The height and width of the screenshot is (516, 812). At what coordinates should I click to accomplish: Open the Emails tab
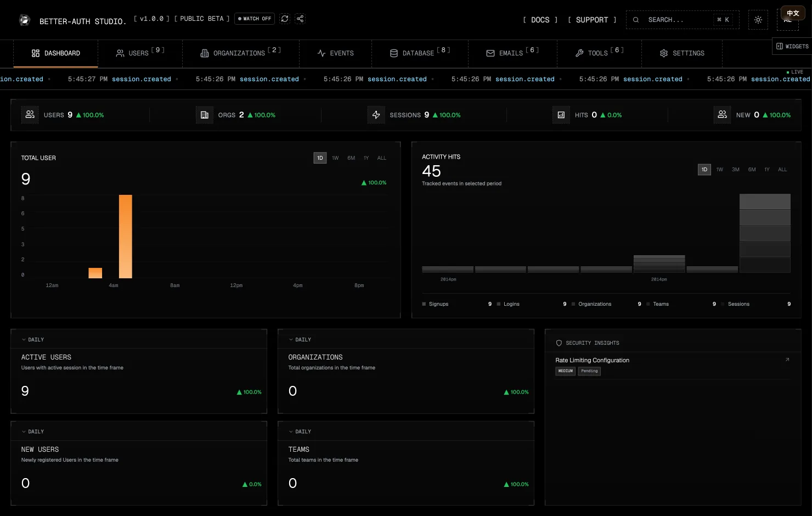click(x=513, y=53)
